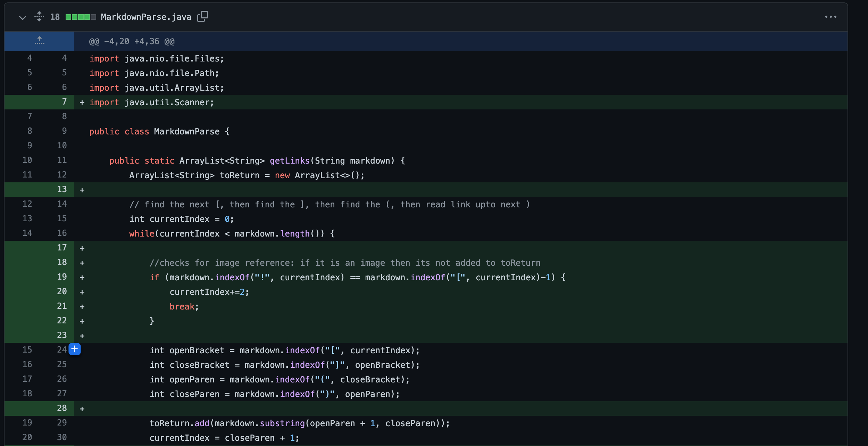
Task: Click 'public class MarkdownParse {' line
Action: (x=159, y=132)
